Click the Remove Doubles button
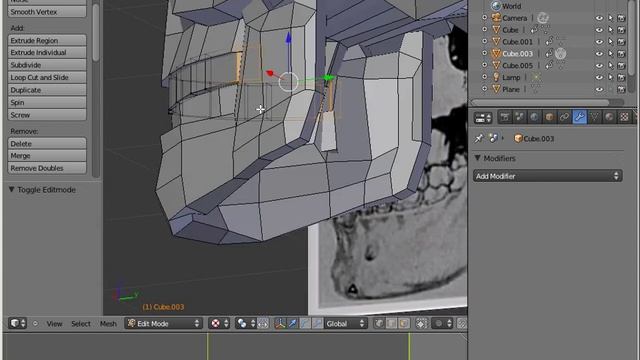The height and width of the screenshot is (360, 640). pos(47,168)
